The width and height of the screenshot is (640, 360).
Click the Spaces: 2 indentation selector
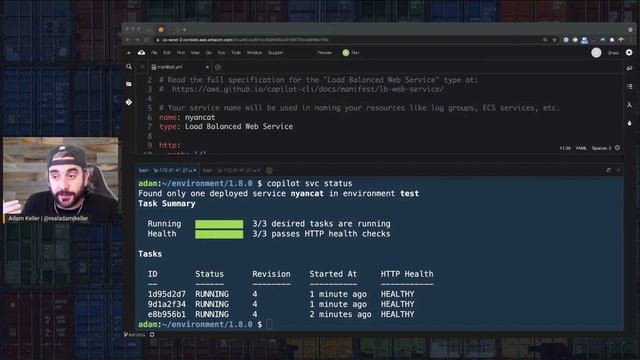(602, 148)
